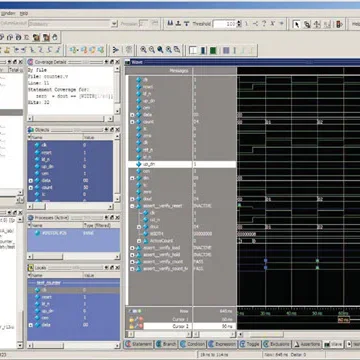Viewport: 360px width, 360px height.
Task: Expand the data signal in Objects panel
Action: 31,180
